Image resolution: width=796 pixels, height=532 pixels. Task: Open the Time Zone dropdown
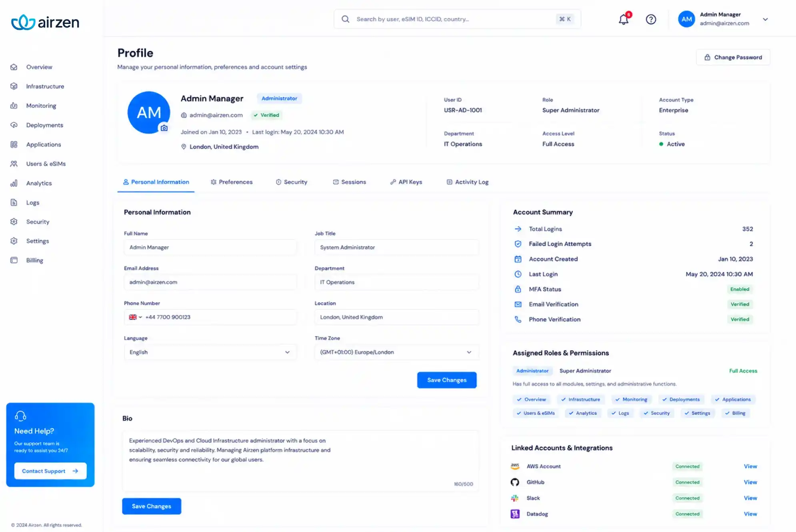396,352
